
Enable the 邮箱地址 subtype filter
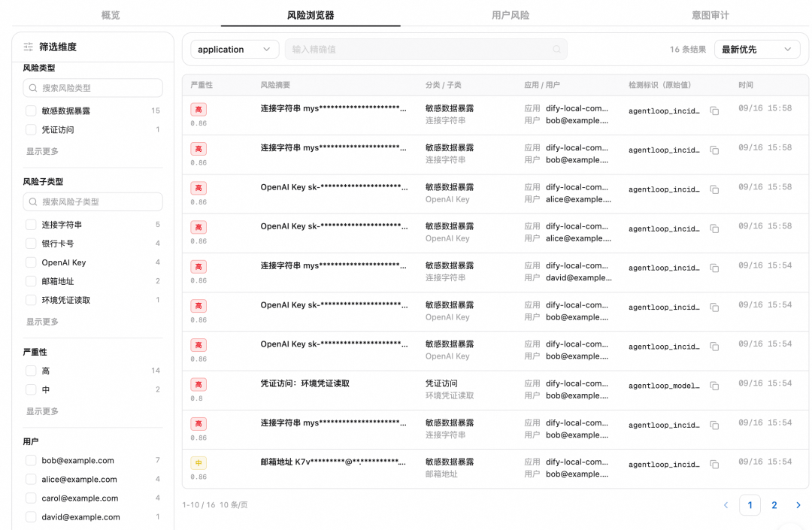31,281
